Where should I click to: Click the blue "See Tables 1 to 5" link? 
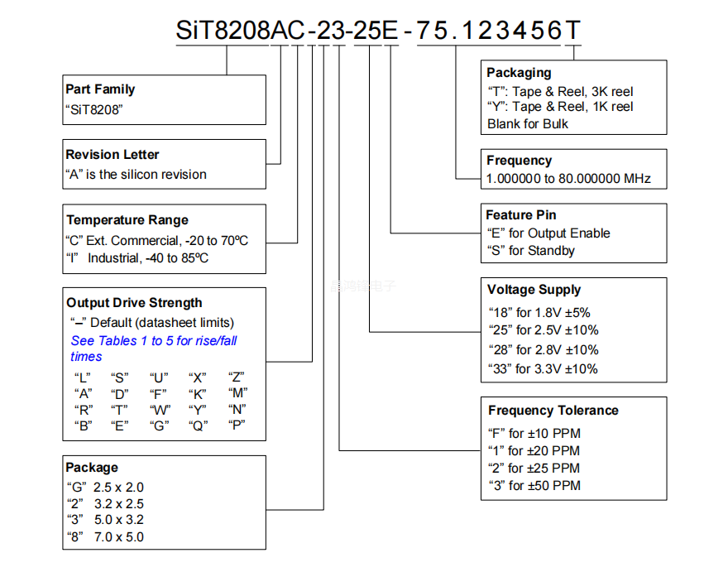154,341
